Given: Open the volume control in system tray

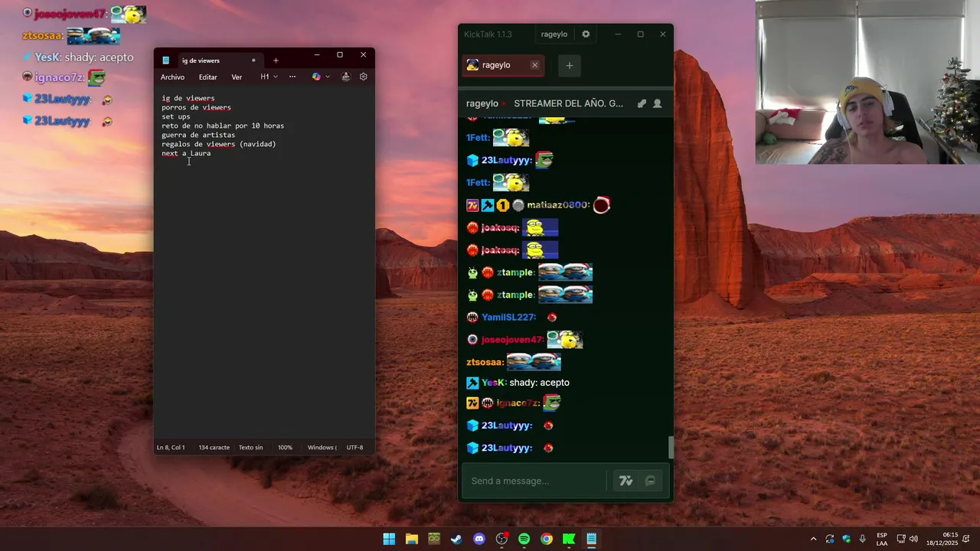Looking at the screenshot, I should (913, 539).
